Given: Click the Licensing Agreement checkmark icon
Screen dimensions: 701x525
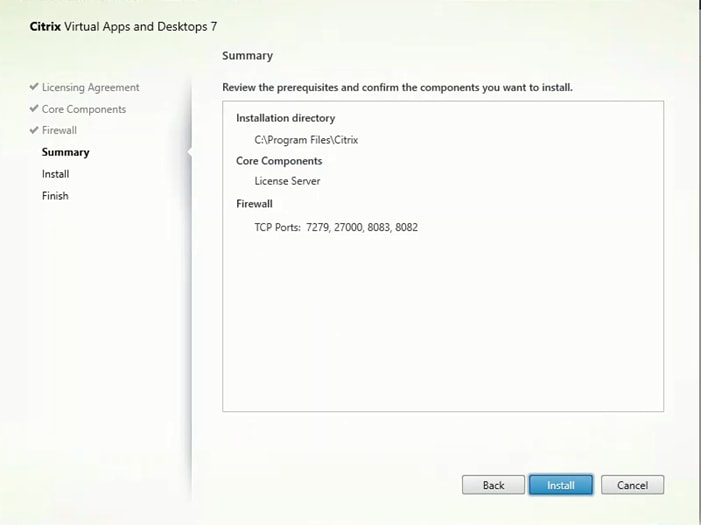Looking at the screenshot, I should click(34, 86).
